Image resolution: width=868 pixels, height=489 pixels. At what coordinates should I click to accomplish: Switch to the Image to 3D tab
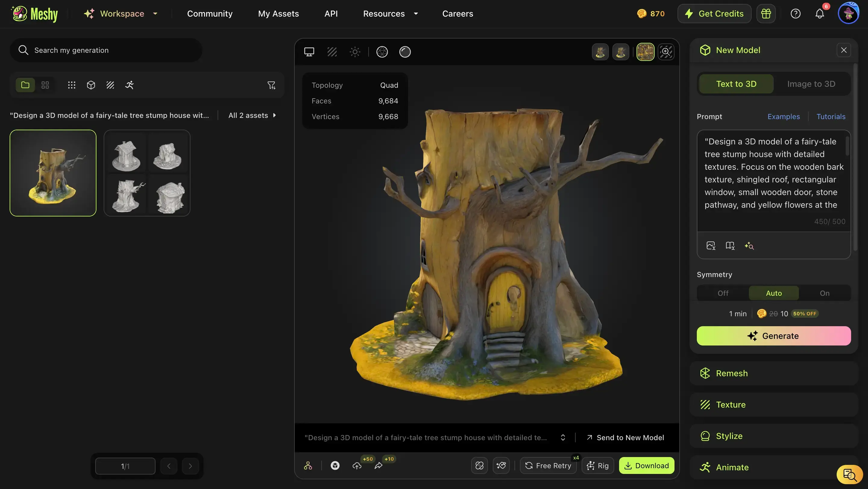point(811,84)
